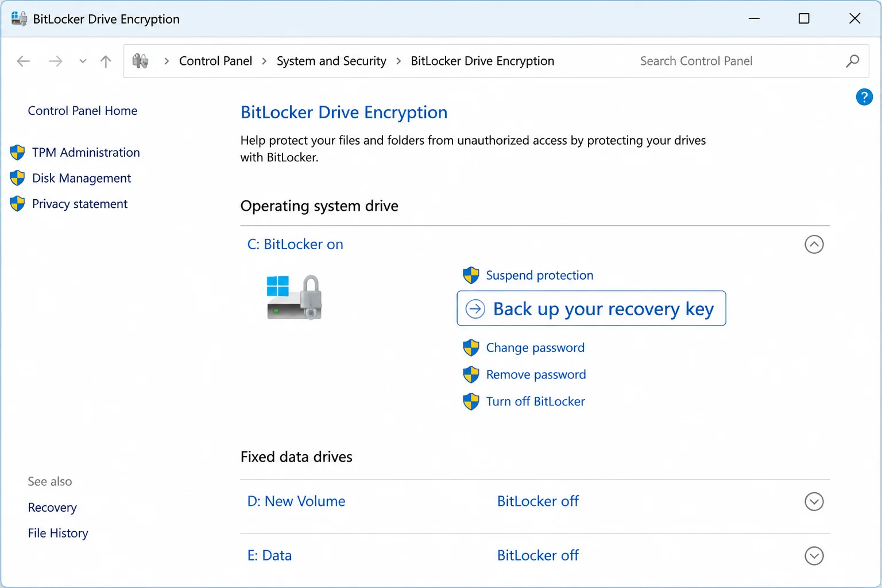The image size is (882, 588).
Task: Open chevron after Control Panel breadcrumb
Action: click(x=264, y=61)
